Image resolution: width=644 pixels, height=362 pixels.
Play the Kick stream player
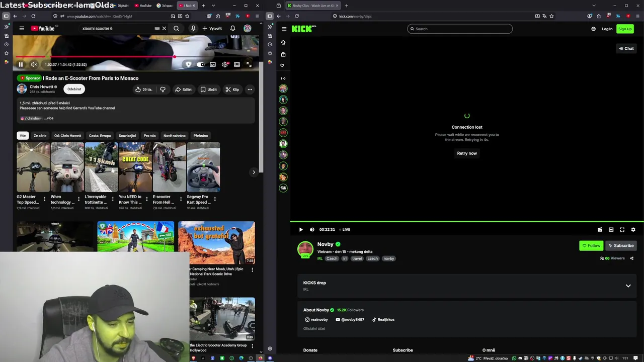[301, 229]
